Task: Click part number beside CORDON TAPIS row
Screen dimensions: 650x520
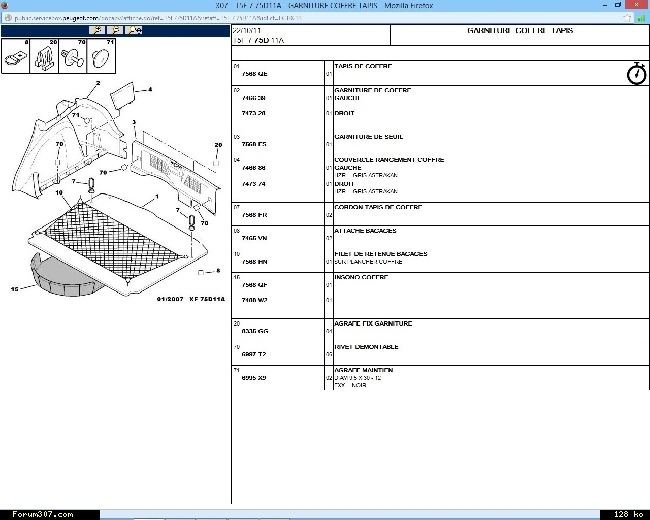Action: 254,215
